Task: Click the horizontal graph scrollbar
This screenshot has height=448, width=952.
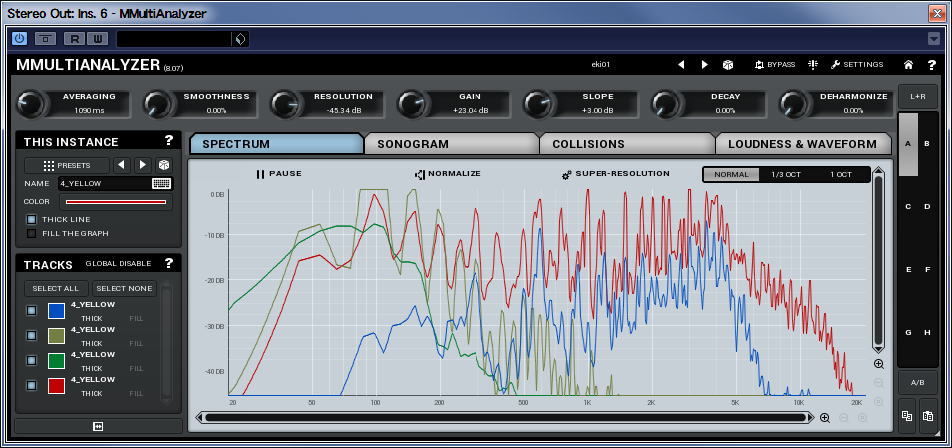Action: (506, 418)
